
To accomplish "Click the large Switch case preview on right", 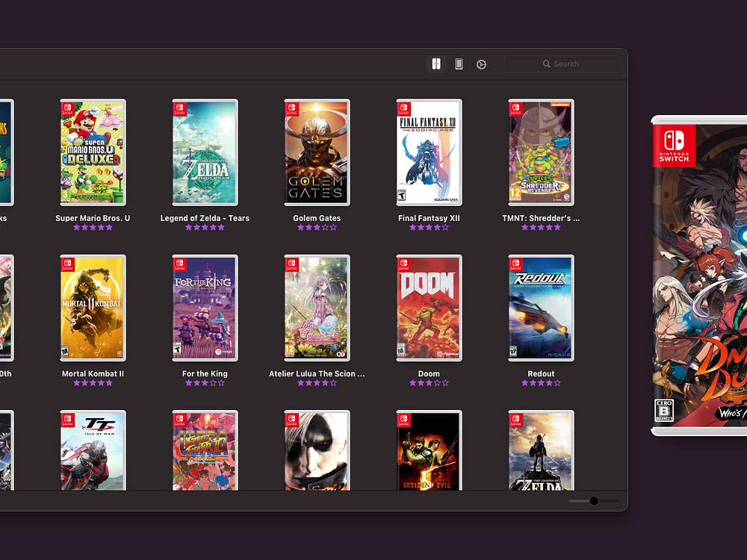I will [699, 276].
